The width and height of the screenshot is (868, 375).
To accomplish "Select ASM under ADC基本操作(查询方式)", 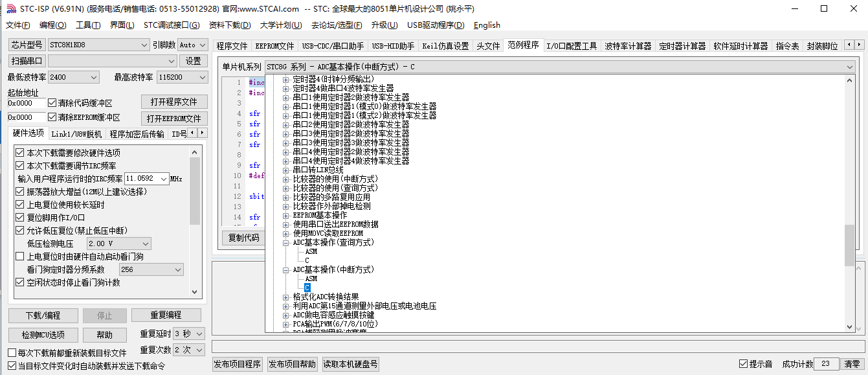I will point(311,251).
